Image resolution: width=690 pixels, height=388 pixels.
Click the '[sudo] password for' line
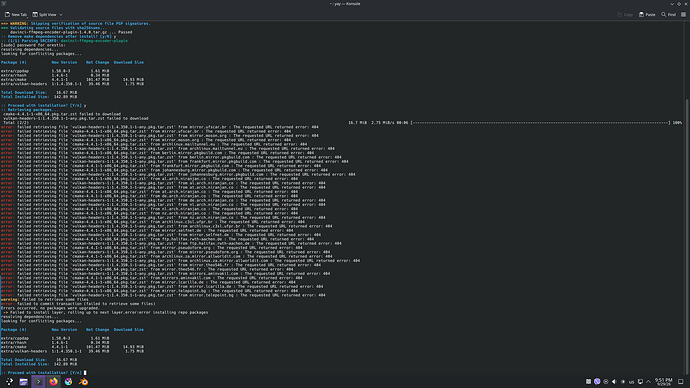click(33, 45)
